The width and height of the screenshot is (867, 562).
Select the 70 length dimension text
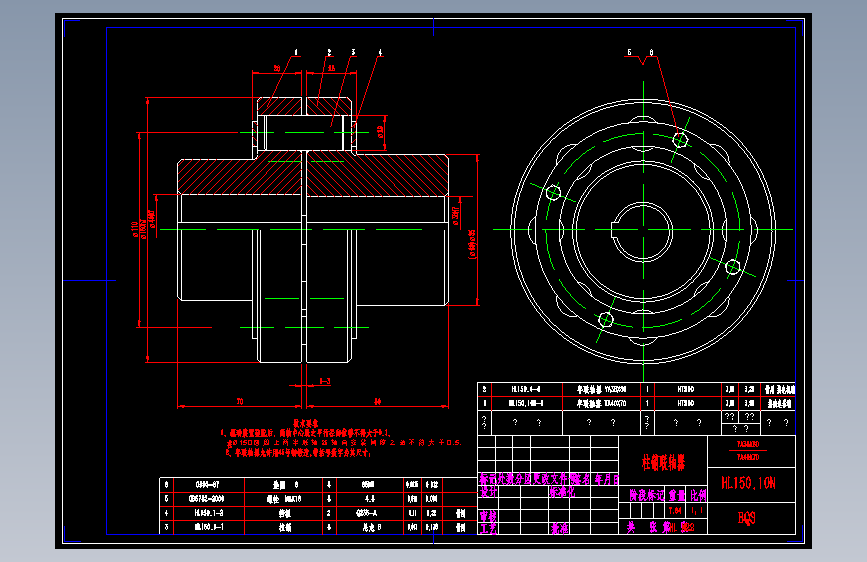pos(240,402)
